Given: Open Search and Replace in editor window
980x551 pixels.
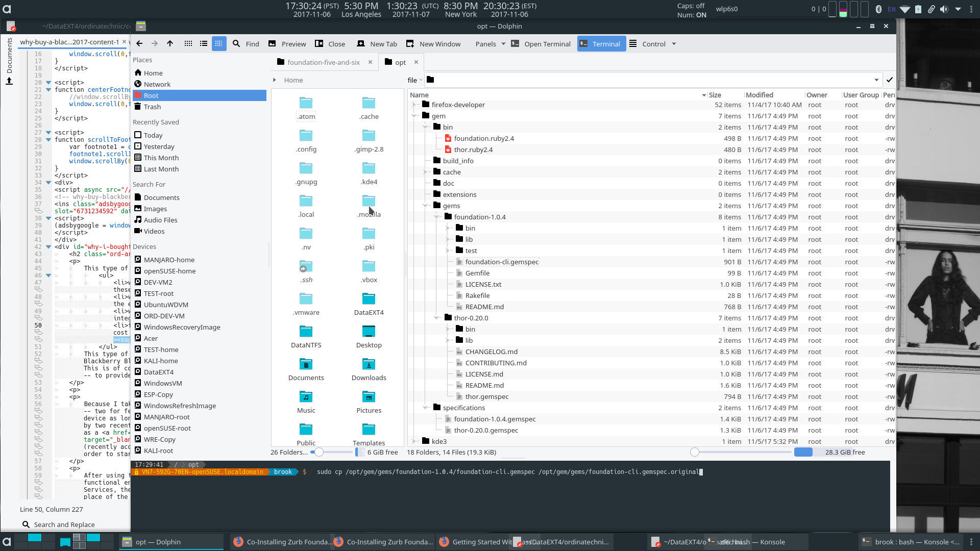Looking at the screenshot, I should [x=59, y=524].
